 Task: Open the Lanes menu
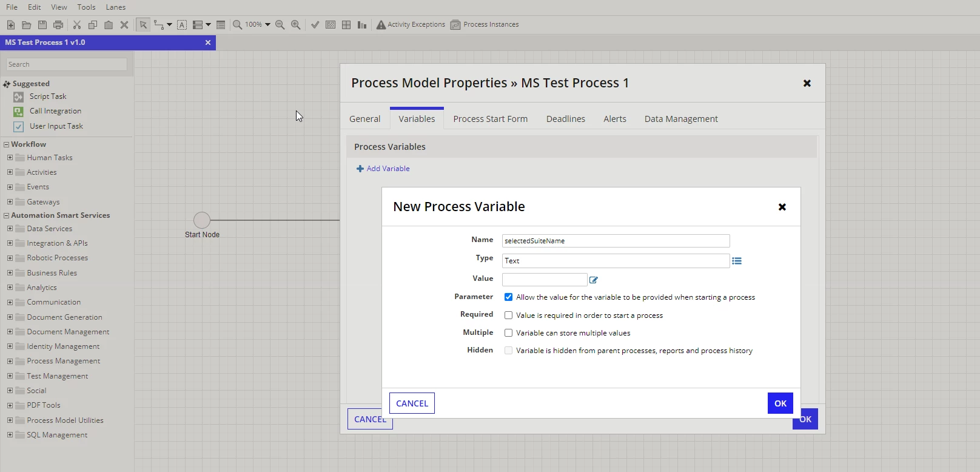tap(116, 7)
